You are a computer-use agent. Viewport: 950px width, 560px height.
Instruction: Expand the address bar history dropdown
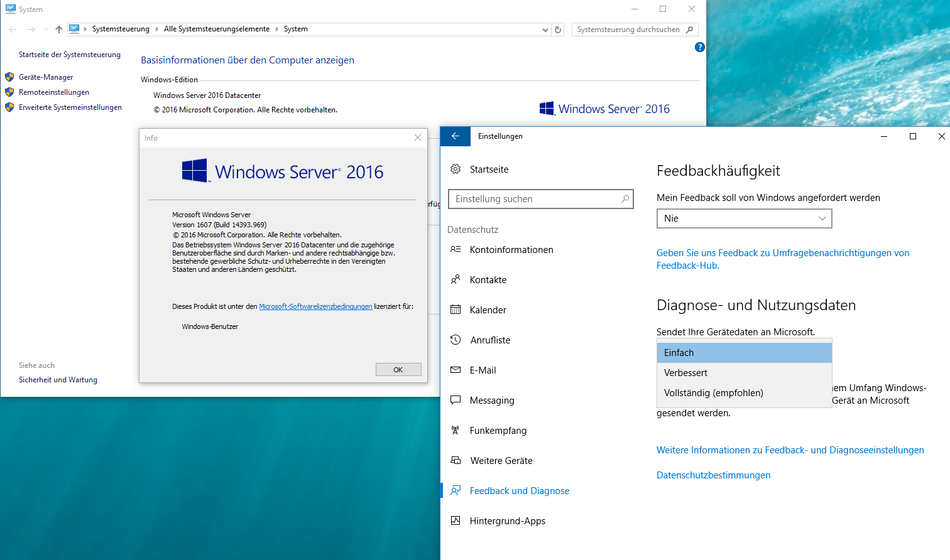point(545,30)
